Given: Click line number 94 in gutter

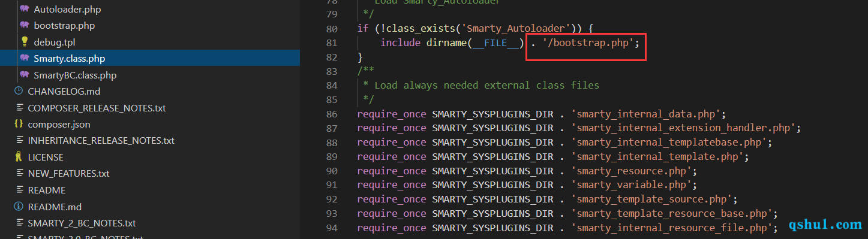Looking at the screenshot, I should coord(331,228).
